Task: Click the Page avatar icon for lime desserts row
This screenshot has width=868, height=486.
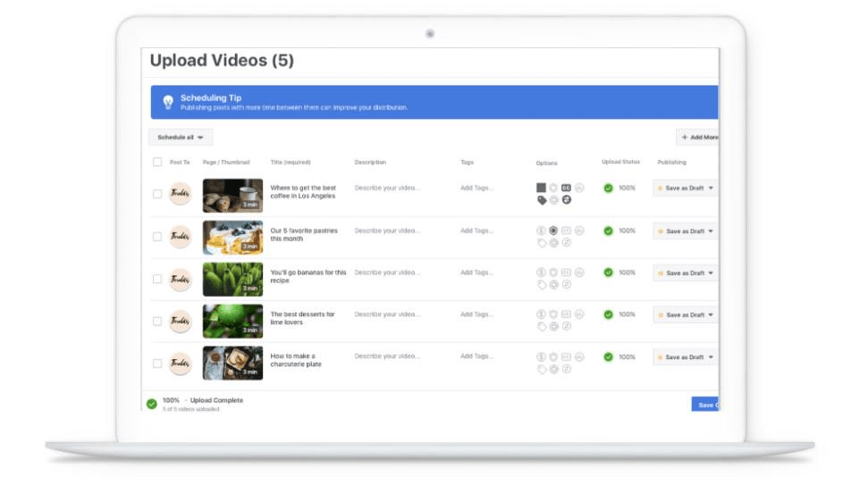Action: tap(180, 321)
